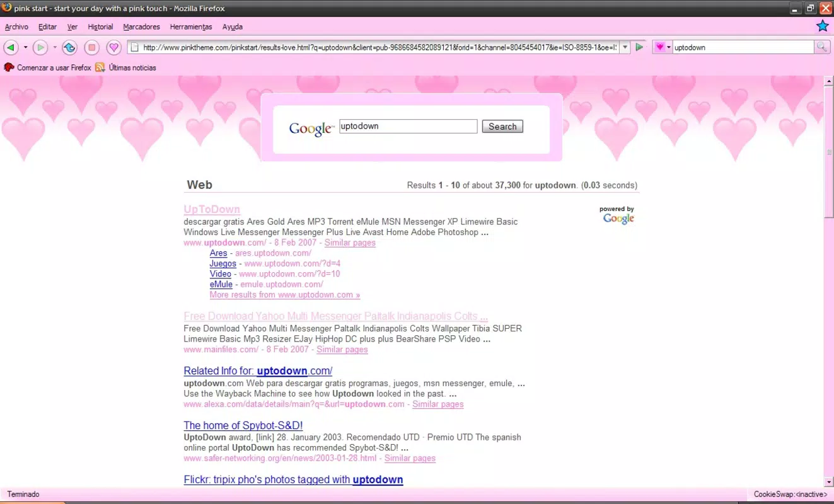Click the RSS feed icon for Últimas noticias

100,67
